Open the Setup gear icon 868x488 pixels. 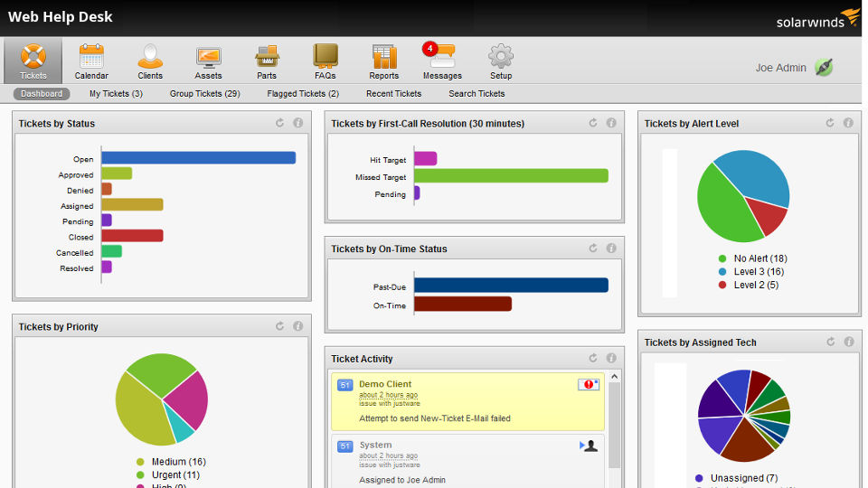(501, 59)
